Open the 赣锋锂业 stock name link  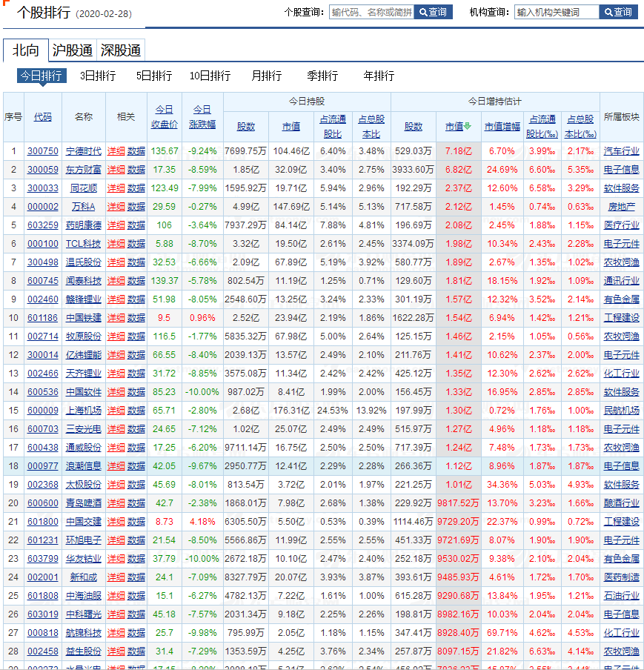83,299
